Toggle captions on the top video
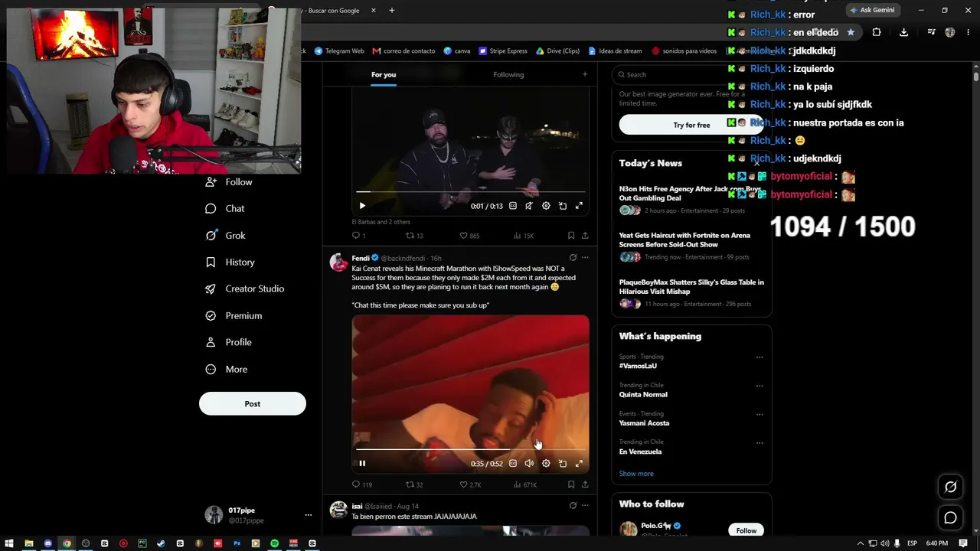The width and height of the screenshot is (980, 551). 513,206
